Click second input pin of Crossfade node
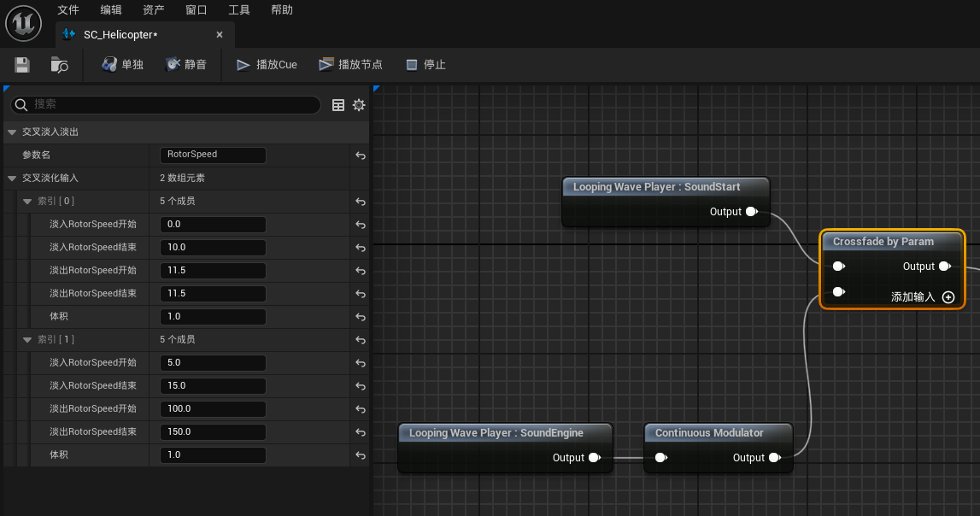The height and width of the screenshot is (516, 980). pyautogui.click(x=839, y=292)
